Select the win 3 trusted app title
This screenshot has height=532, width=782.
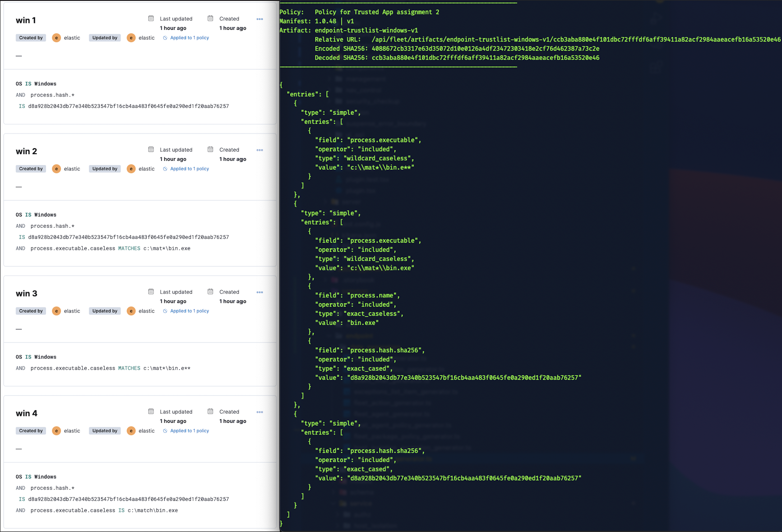click(27, 294)
